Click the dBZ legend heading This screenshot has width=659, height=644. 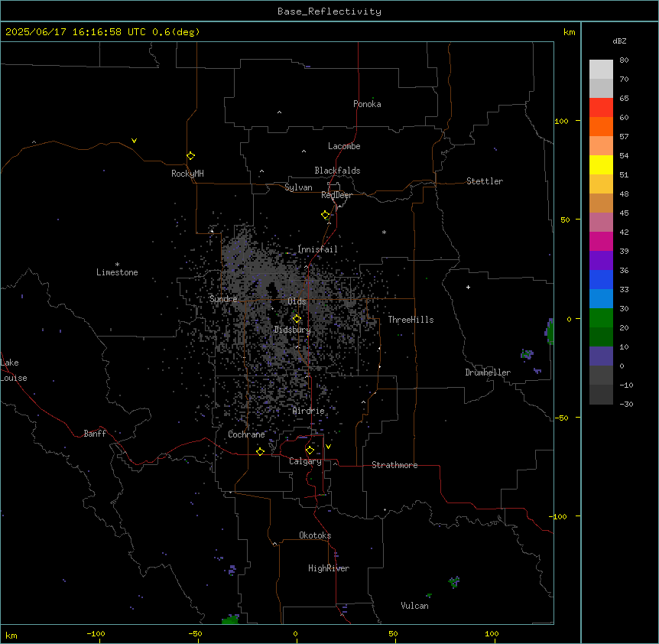(619, 41)
